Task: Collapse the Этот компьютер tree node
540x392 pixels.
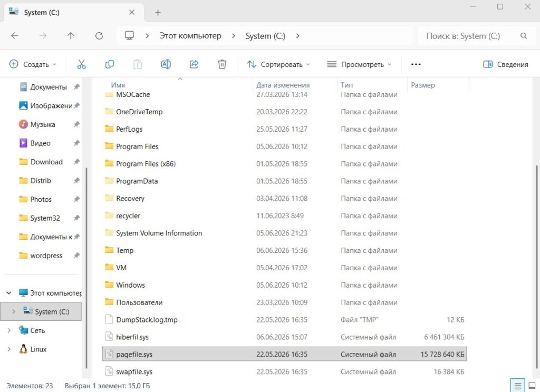Action: click(9, 293)
